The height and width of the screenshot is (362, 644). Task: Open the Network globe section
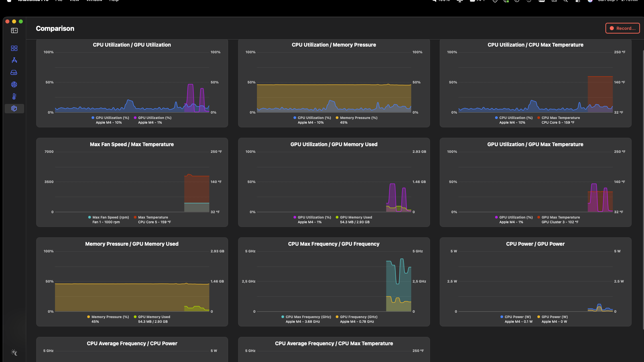pyautogui.click(x=14, y=84)
